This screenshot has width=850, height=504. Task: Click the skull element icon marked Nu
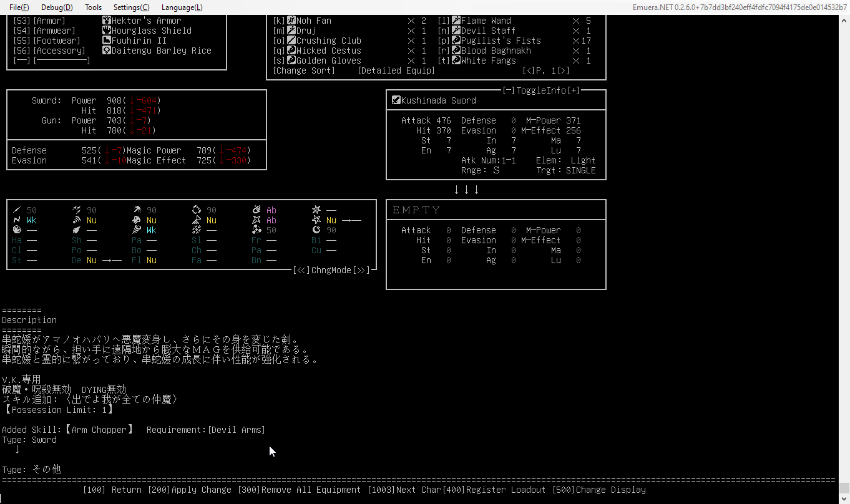pos(137,220)
